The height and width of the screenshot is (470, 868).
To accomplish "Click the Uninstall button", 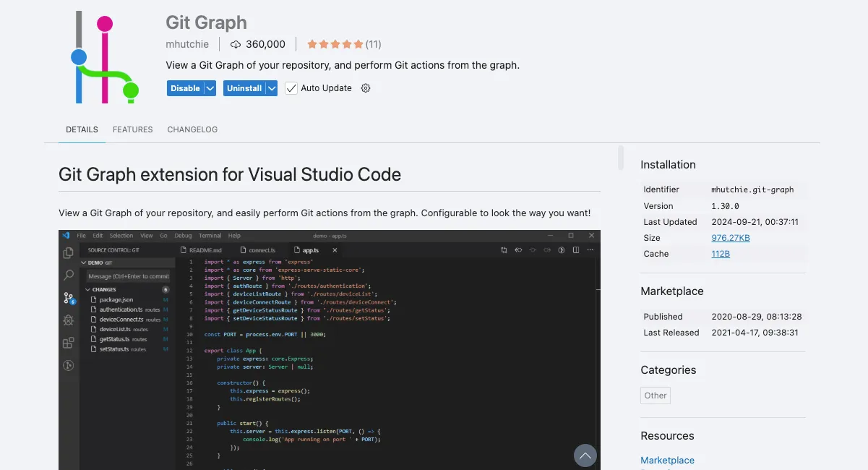I will [x=244, y=88].
